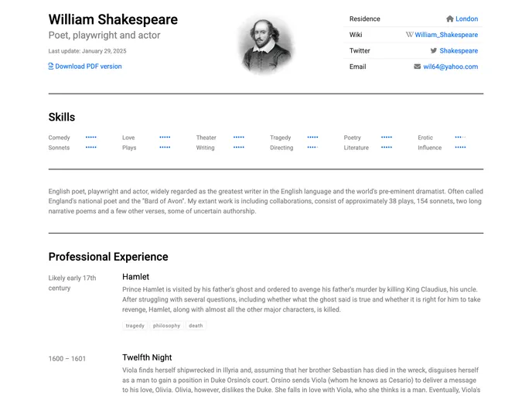Select the philosophy tag under Hamlet
This screenshot has height=396, width=532.
pos(166,326)
